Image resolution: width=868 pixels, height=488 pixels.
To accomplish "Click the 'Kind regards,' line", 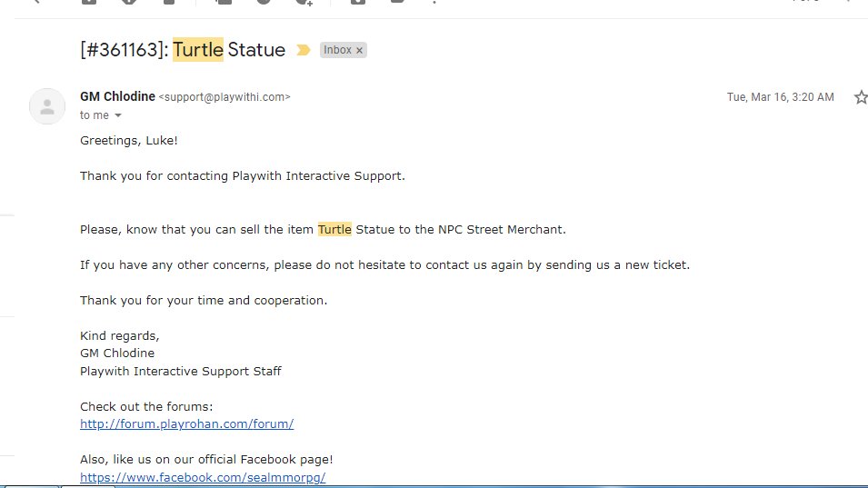I will pyautogui.click(x=120, y=336).
